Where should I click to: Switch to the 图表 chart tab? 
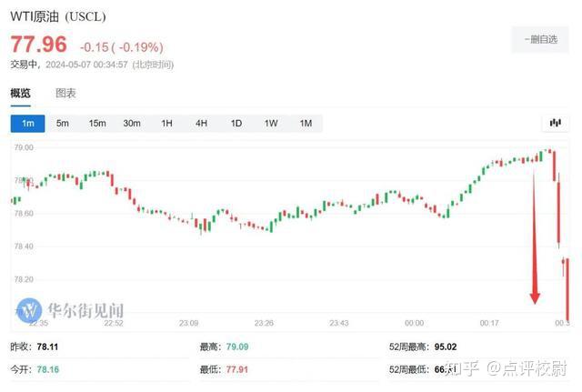(x=65, y=93)
